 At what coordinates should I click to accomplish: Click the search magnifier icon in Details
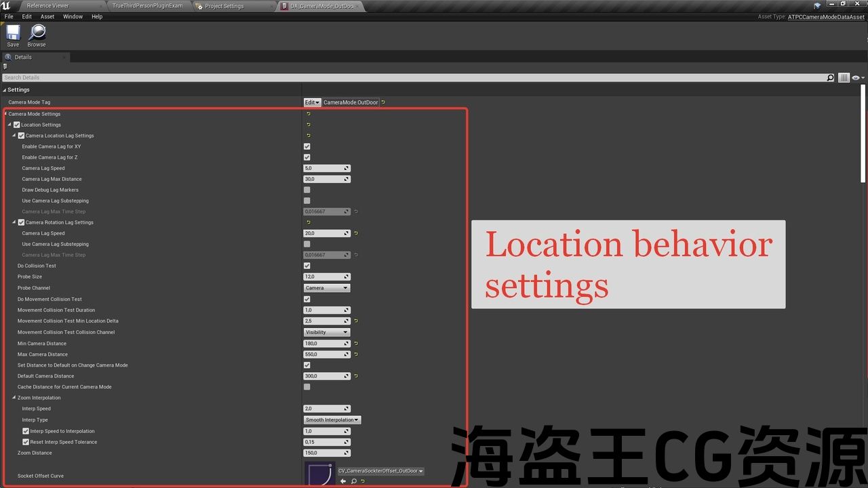(830, 78)
